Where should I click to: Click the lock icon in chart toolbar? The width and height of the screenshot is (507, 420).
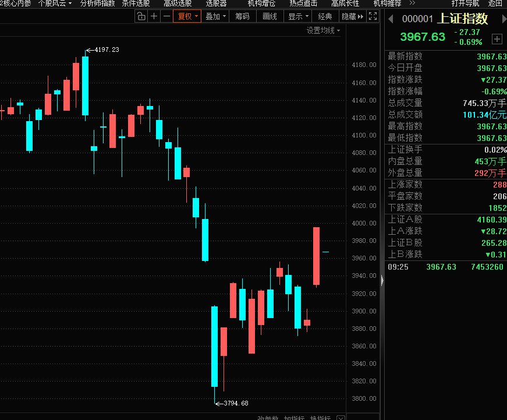141,16
